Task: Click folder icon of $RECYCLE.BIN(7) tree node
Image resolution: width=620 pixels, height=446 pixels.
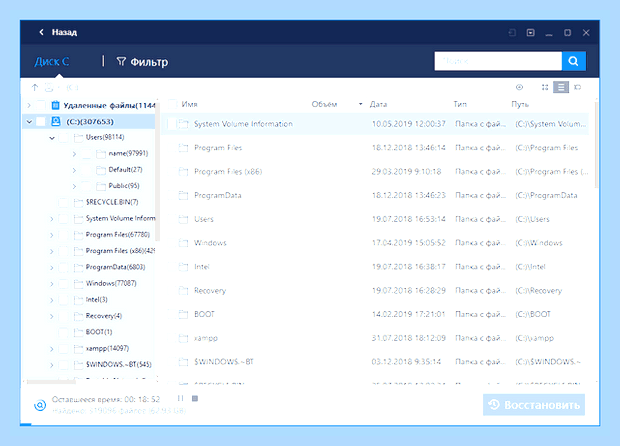Action: pyautogui.click(x=79, y=202)
